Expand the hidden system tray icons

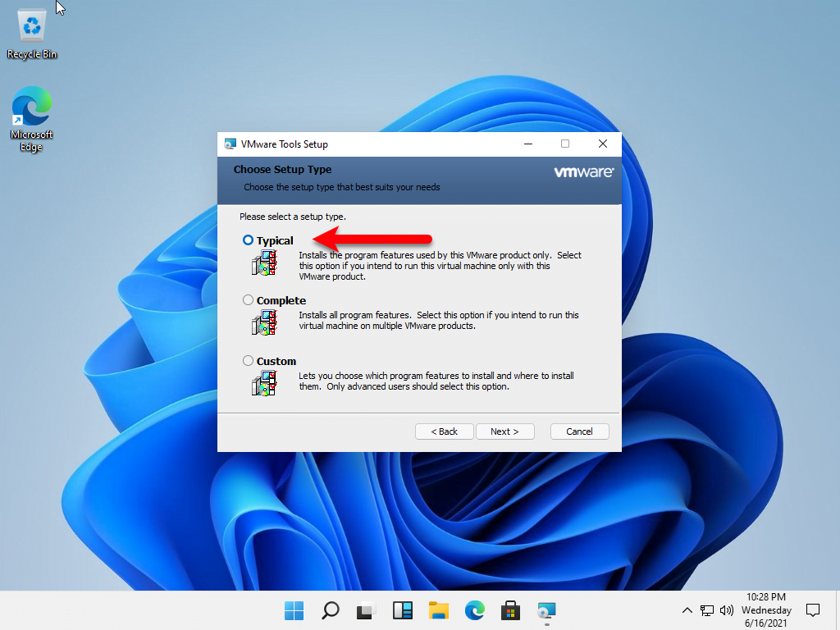(x=687, y=610)
